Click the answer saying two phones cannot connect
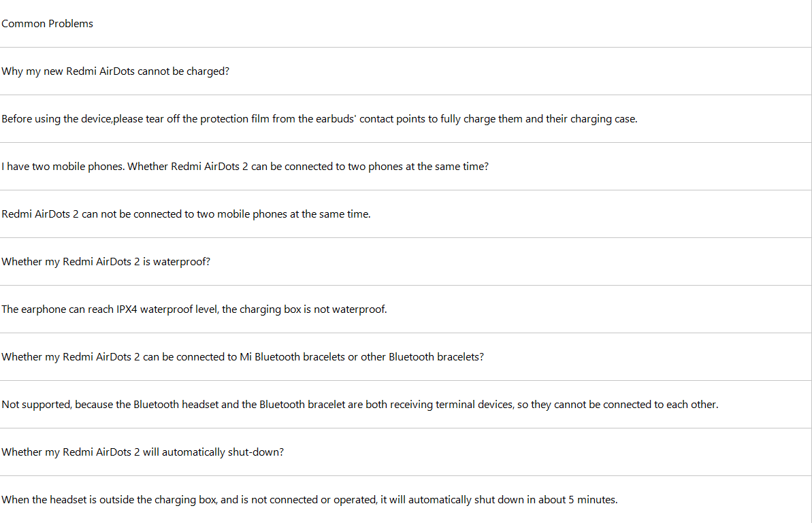Image resolution: width=812 pixels, height=523 pixels. tap(186, 214)
